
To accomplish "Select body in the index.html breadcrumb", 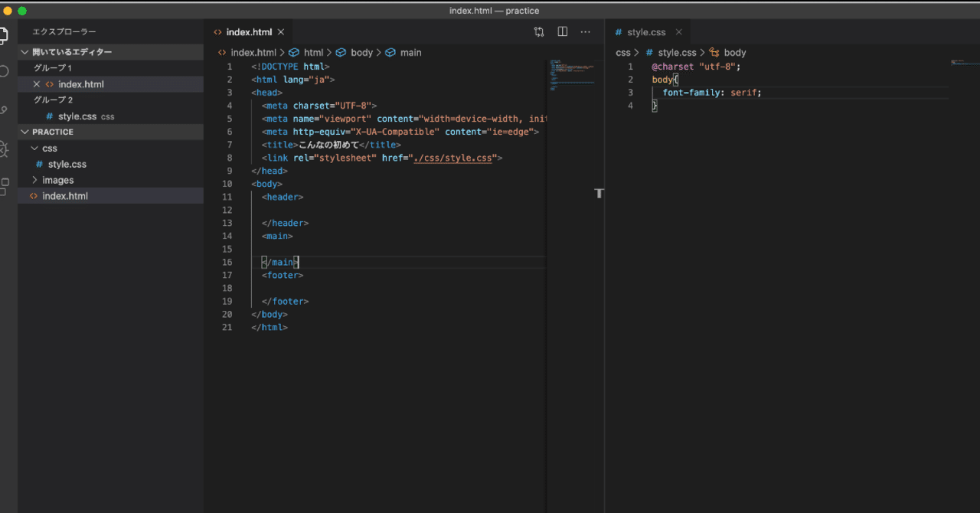I will coord(361,52).
